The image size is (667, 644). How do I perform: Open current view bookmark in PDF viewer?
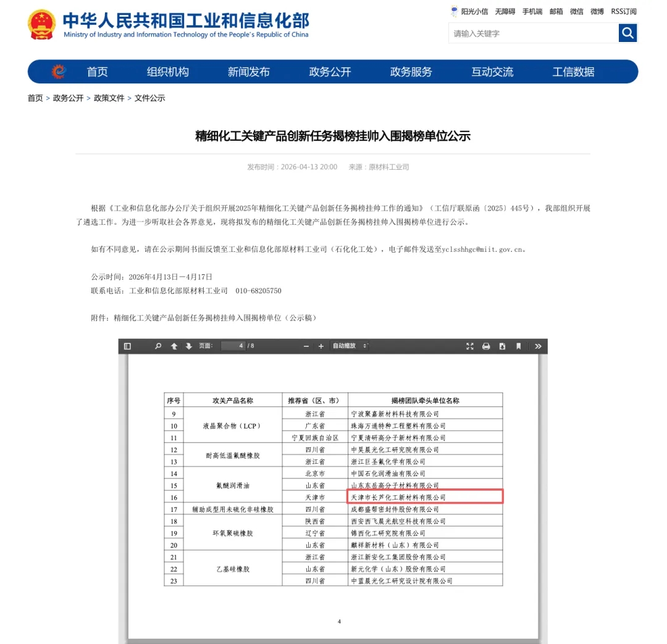coord(518,346)
